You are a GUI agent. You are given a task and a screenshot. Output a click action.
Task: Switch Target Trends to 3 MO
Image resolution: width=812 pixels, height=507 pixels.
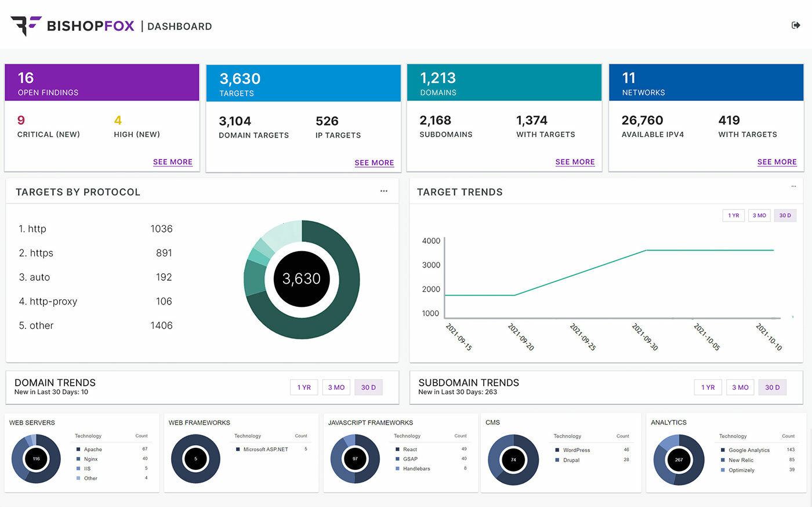pyautogui.click(x=759, y=215)
